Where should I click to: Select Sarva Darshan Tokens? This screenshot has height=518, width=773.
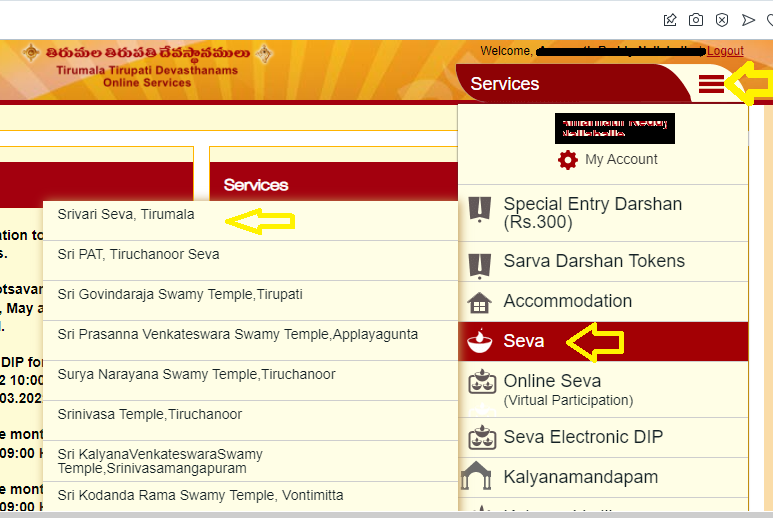(x=603, y=261)
